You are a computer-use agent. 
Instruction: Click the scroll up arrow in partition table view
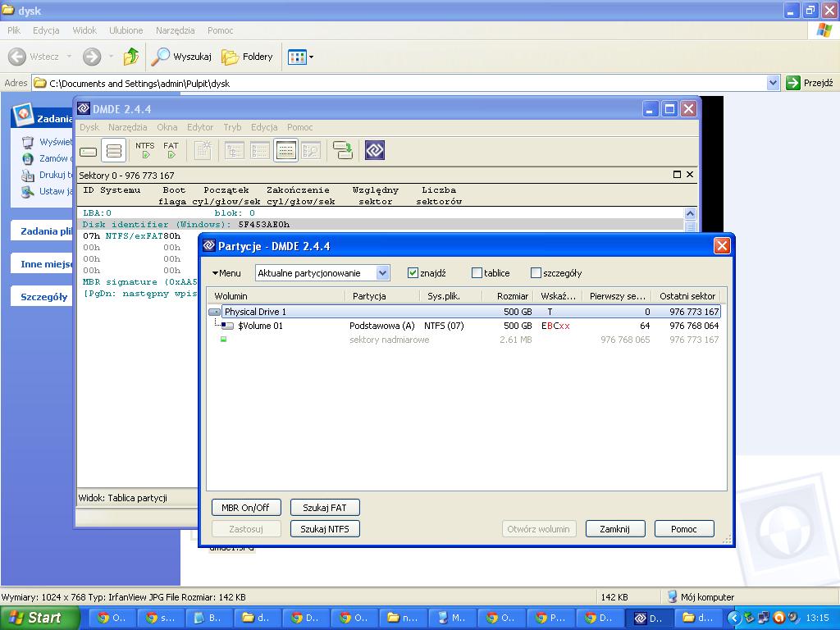click(x=690, y=213)
